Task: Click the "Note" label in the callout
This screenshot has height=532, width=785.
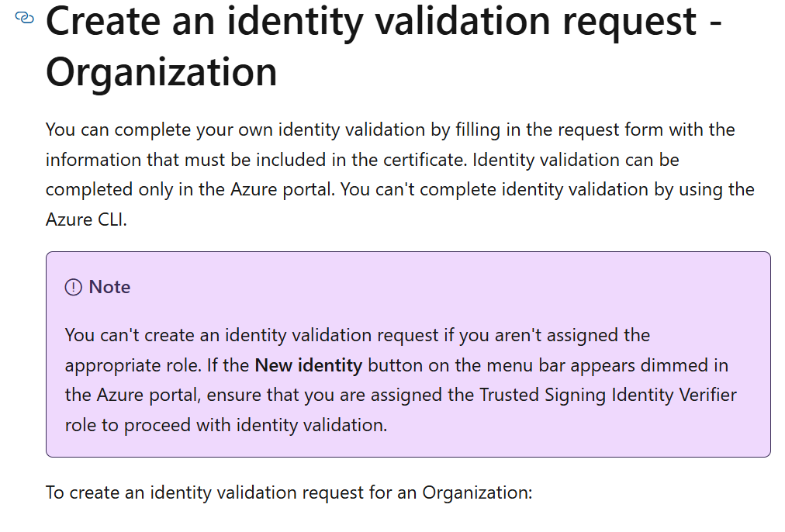Action: tap(109, 287)
